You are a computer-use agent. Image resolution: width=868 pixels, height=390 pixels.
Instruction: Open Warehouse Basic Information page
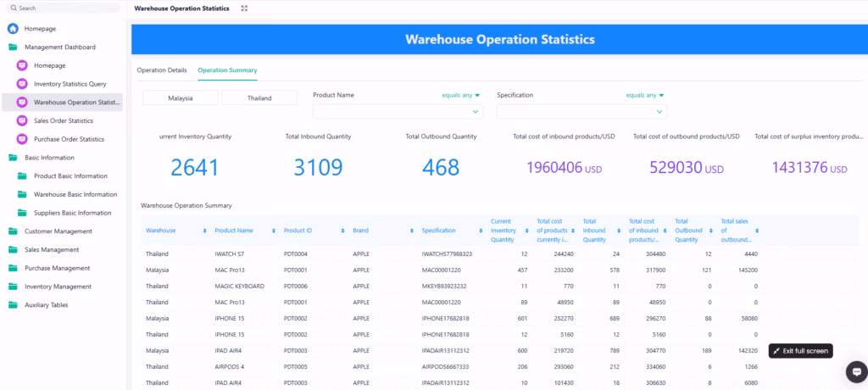75,194
